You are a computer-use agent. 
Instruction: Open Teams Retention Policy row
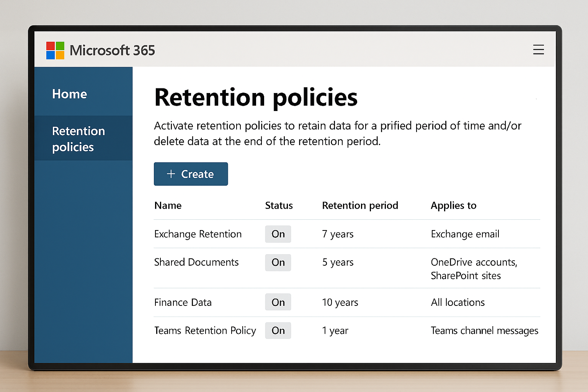[205, 330]
